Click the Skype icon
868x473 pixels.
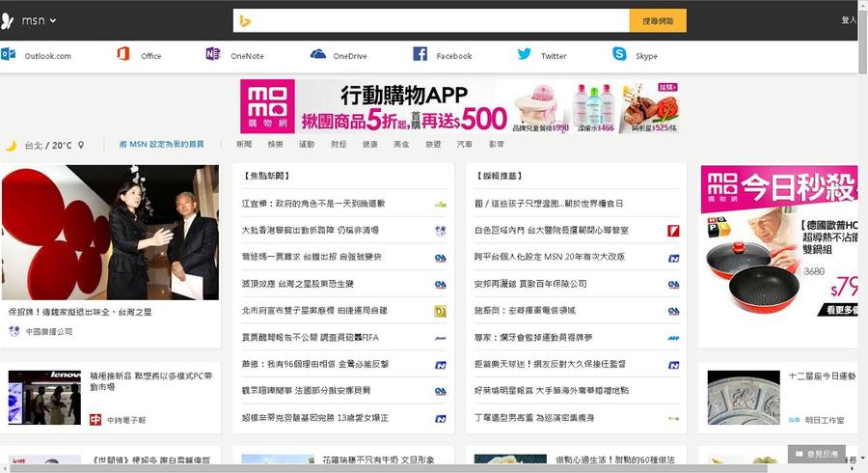click(x=619, y=54)
